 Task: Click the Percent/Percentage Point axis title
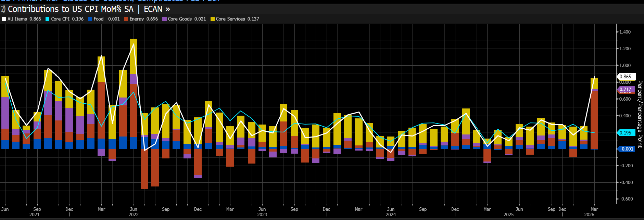point(640,114)
